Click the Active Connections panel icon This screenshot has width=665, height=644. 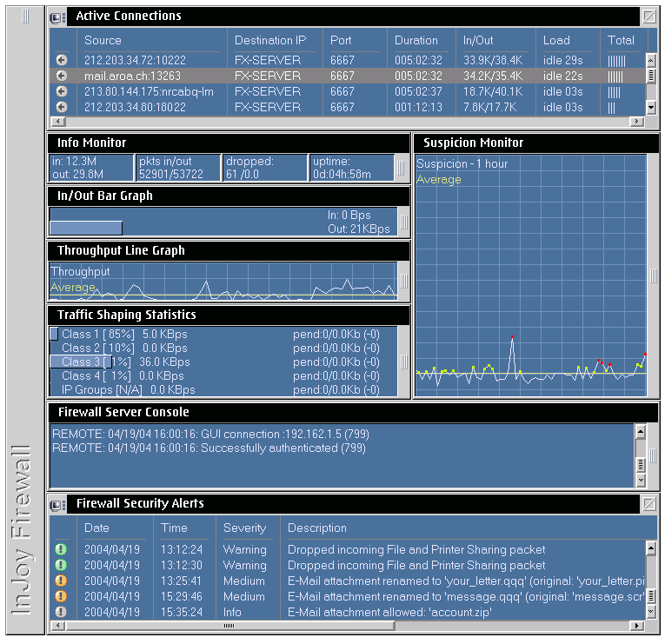57,17
